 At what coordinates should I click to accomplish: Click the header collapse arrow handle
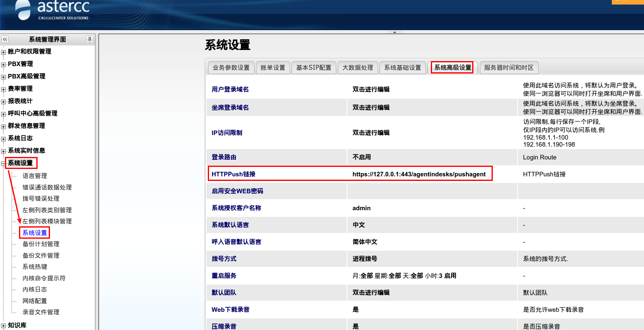tap(394, 32)
